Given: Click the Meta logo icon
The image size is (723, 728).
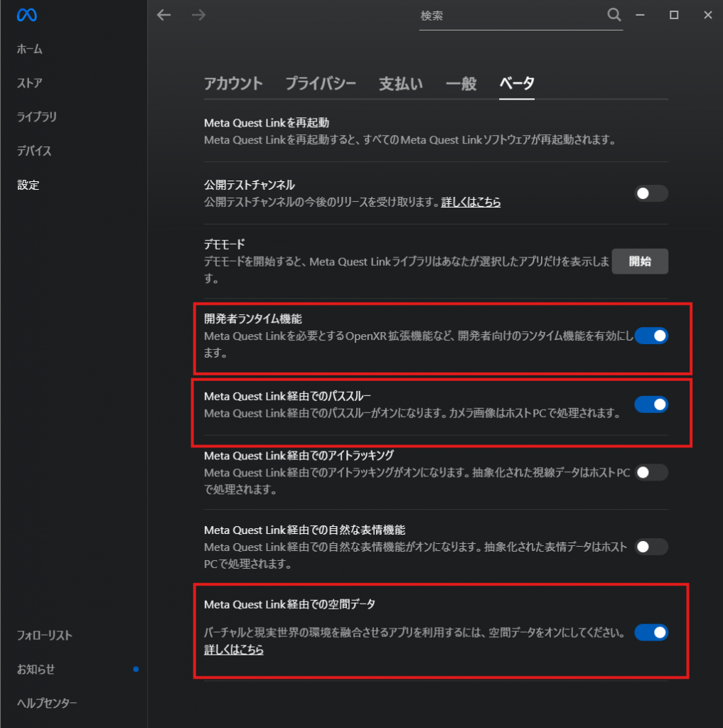Looking at the screenshot, I should 27,15.
